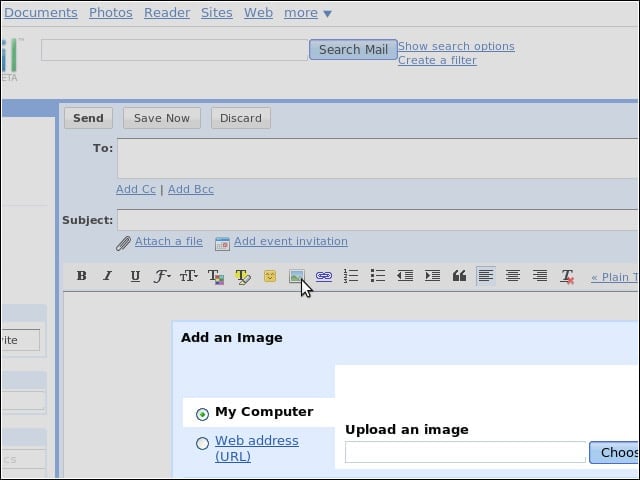Click the Choose file button

coord(614,452)
